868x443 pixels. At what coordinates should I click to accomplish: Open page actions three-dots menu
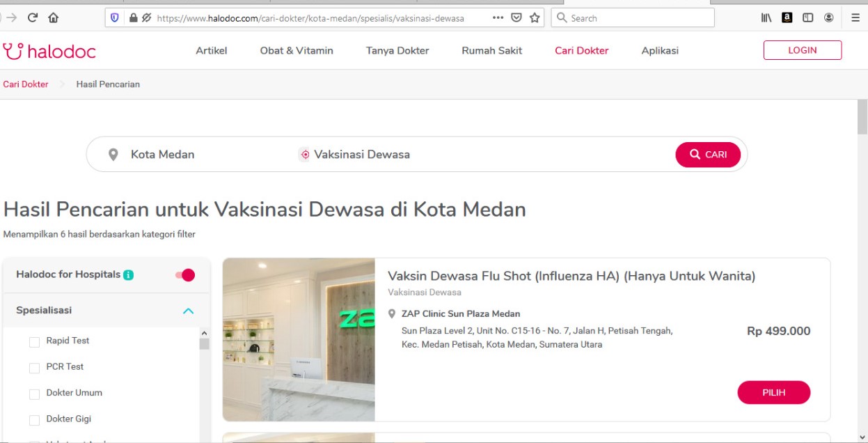coord(498,18)
